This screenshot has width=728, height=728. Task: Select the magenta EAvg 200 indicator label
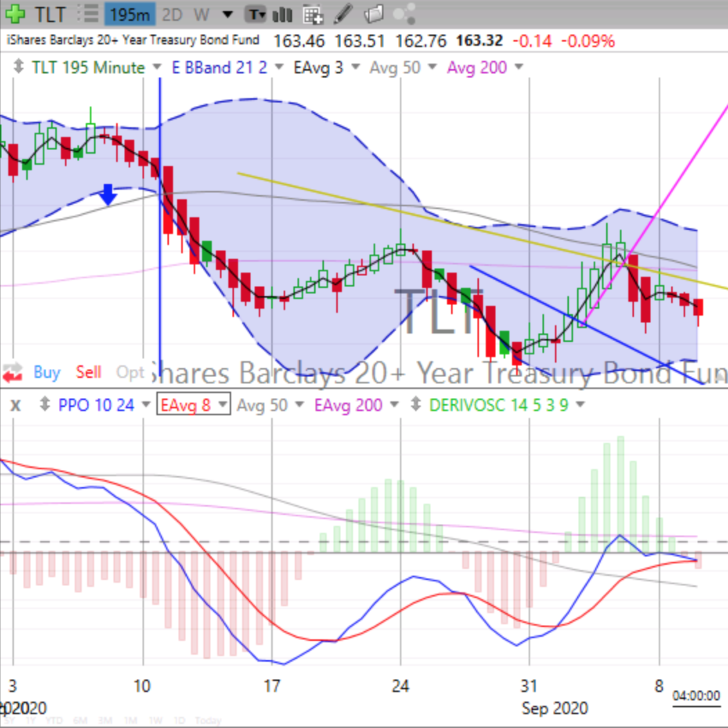348,406
